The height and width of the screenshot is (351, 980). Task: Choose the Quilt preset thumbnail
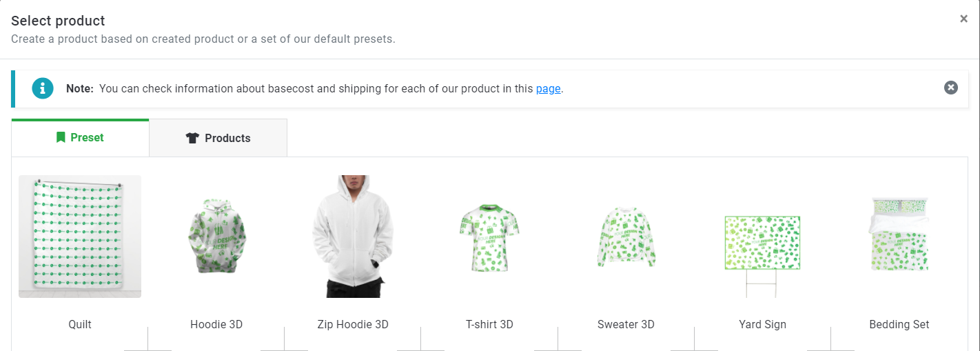pos(80,237)
